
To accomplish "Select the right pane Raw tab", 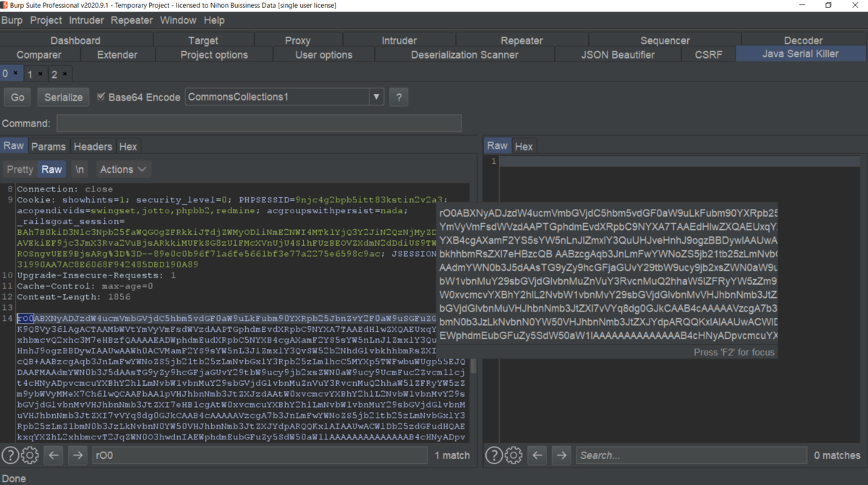I will click(x=498, y=146).
